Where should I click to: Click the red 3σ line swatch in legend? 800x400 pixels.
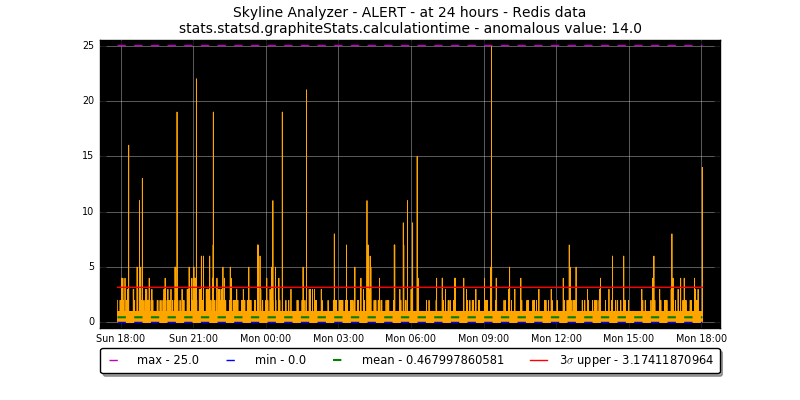pos(538,361)
